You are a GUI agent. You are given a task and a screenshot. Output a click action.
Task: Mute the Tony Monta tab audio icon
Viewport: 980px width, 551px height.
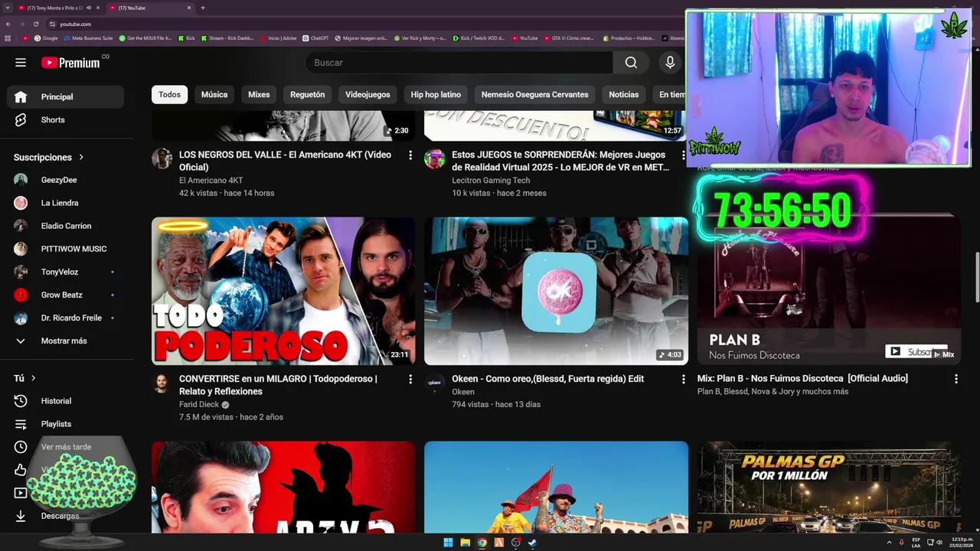click(88, 8)
